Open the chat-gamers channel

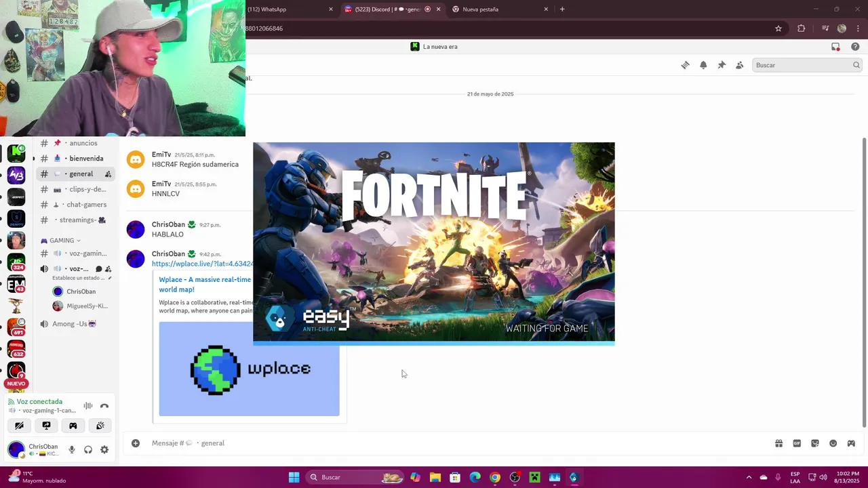74,205
